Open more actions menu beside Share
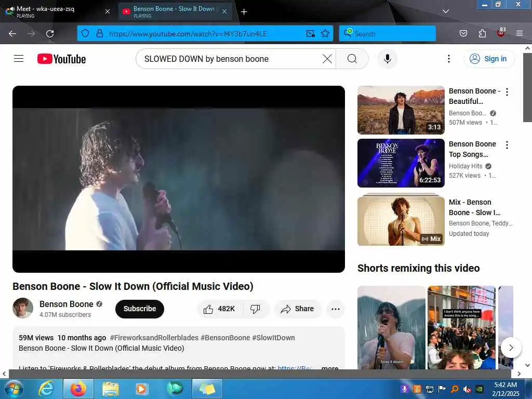The height and width of the screenshot is (399, 532). [335, 309]
